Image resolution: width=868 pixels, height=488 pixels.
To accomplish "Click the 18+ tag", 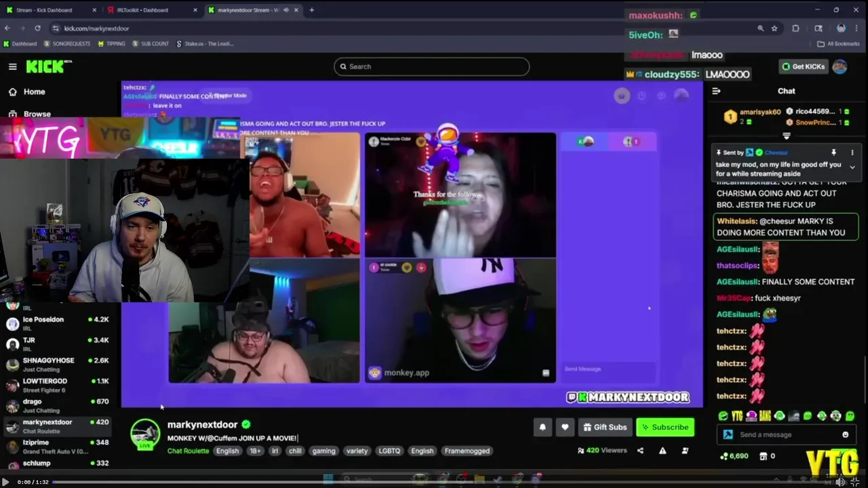I will 255,451.
